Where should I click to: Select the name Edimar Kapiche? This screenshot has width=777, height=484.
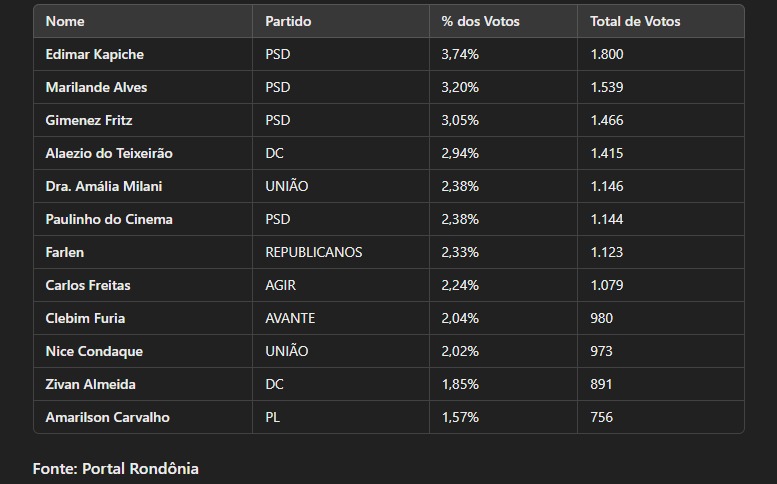[95, 54]
